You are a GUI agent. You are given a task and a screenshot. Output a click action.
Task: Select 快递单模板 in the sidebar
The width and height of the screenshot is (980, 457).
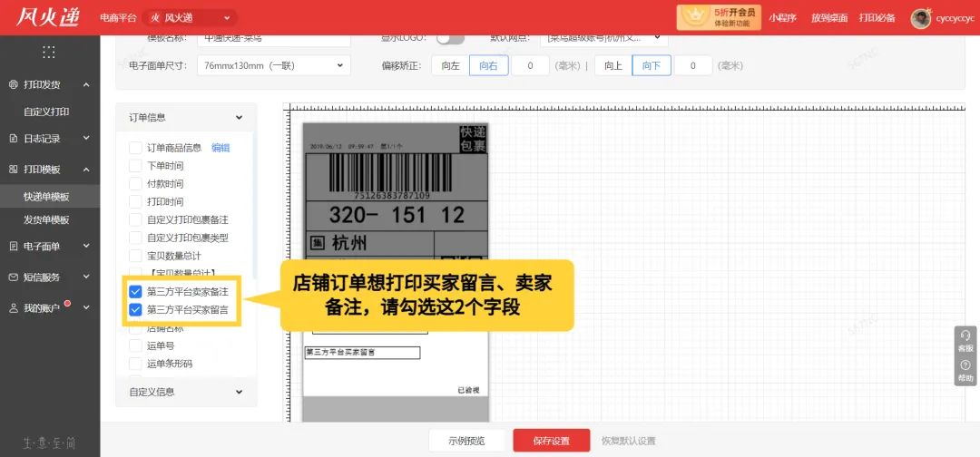46,197
